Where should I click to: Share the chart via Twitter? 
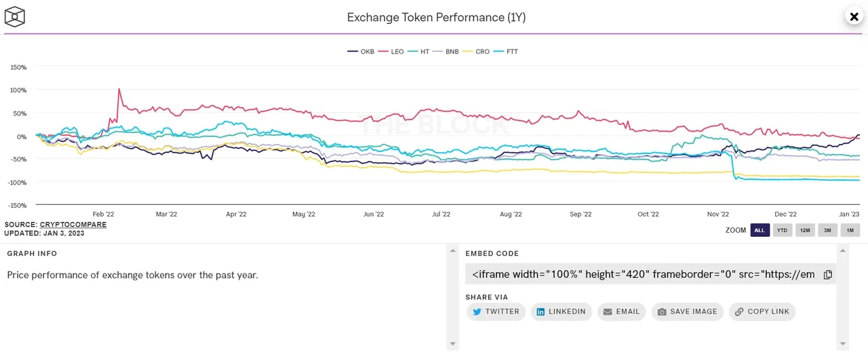pyautogui.click(x=495, y=312)
